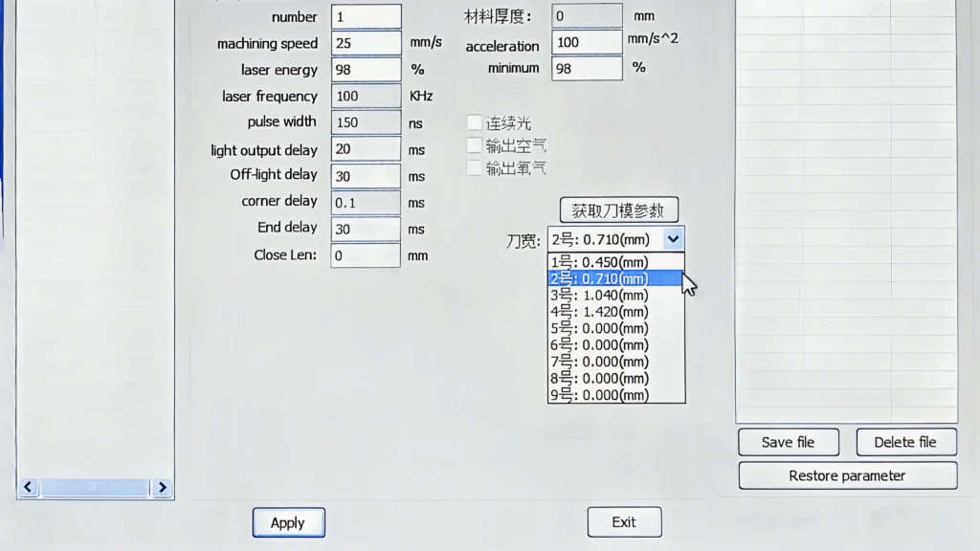This screenshot has height=551, width=980.
Task: Pick 8号: 0.000(mm) option
Action: pyautogui.click(x=615, y=379)
